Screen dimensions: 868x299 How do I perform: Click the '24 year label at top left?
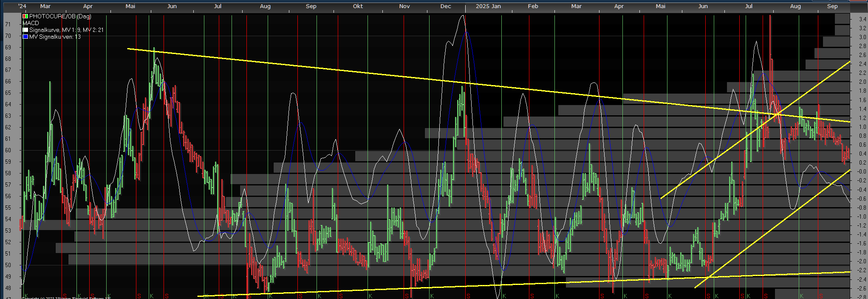coord(22,6)
